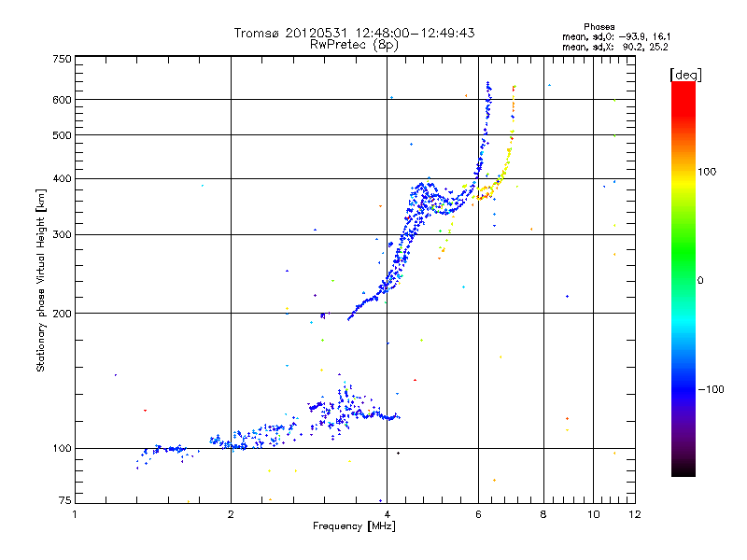Click the '200' height axis label
The image size is (747, 560).
62,314
